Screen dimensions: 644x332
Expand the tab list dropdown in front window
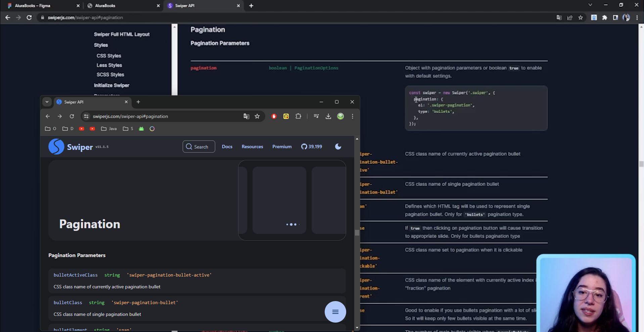coord(47,102)
